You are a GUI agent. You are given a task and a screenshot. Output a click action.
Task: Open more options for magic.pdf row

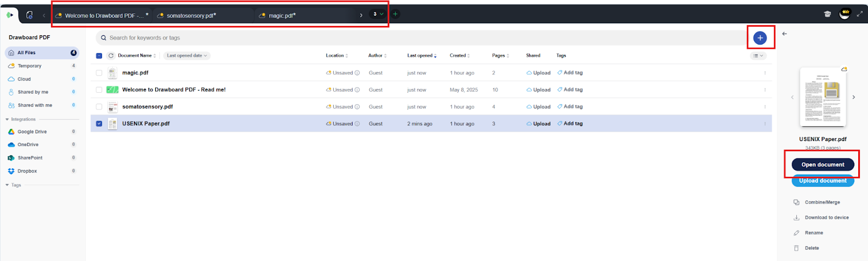tap(765, 73)
